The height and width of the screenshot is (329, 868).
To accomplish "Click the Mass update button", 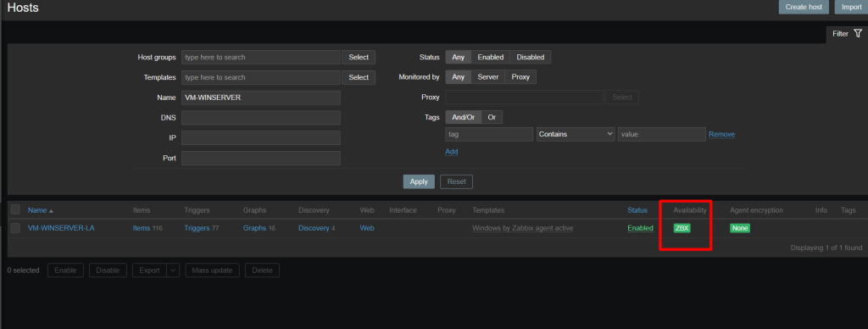I will point(213,270).
